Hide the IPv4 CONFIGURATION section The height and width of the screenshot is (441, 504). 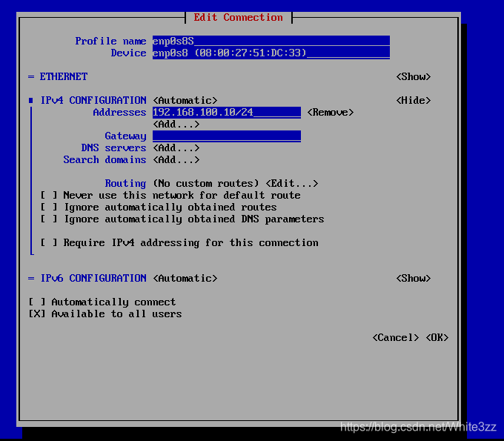pyautogui.click(x=414, y=101)
